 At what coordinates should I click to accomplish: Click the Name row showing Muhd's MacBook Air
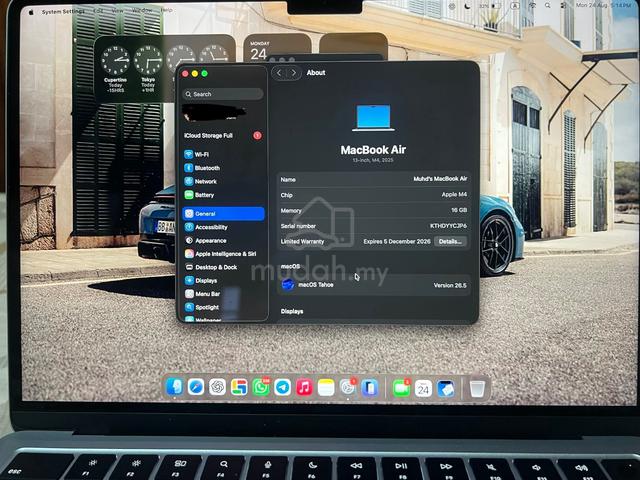coord(373,179)
